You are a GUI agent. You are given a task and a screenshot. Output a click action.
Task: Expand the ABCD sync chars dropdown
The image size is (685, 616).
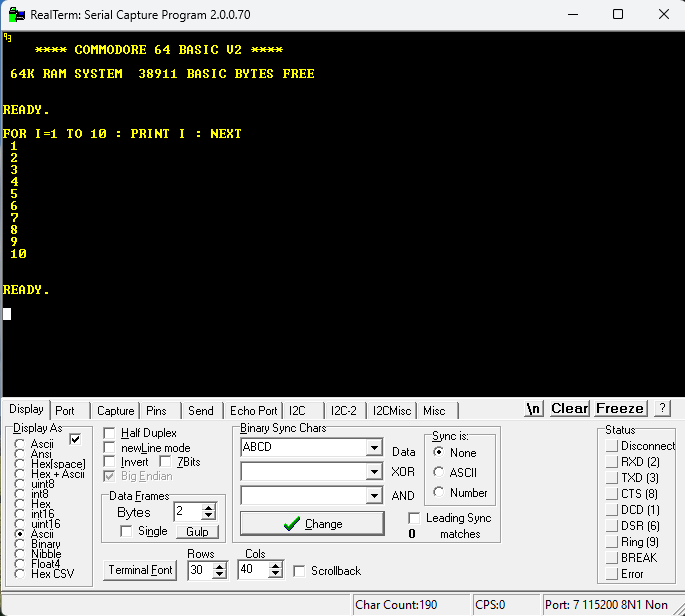click(x=374, y=448)
